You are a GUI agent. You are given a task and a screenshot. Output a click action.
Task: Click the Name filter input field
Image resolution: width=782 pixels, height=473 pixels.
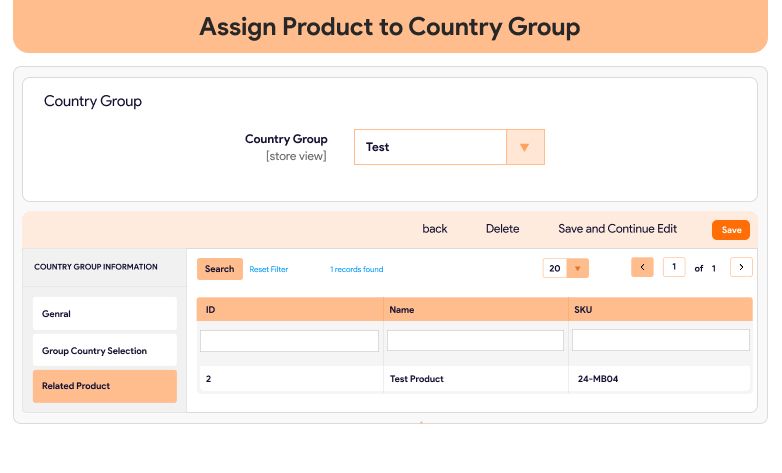pyautogui.click(x=475, y=341)
